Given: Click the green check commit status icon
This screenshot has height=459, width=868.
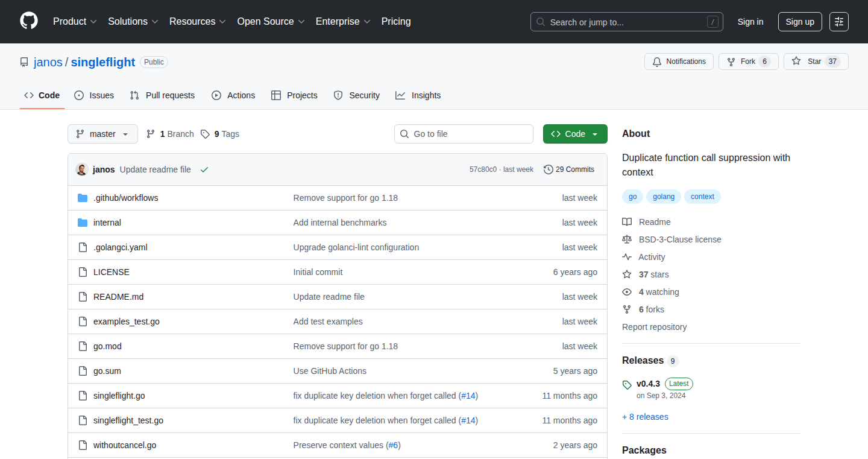Looking at the screenshot, I should (x=204, y=169).
